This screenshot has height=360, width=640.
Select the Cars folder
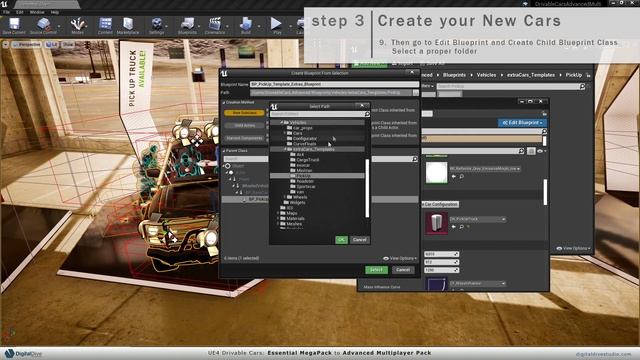(x=298, y=133)
